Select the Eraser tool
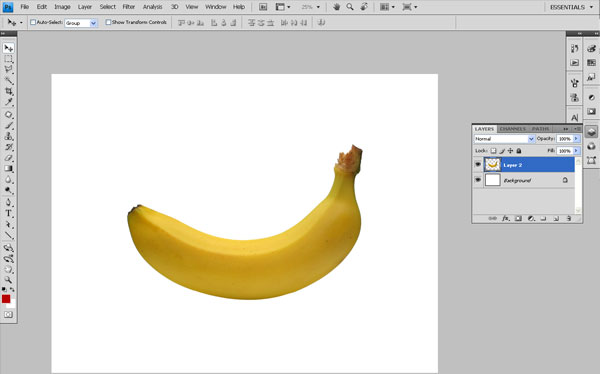 [x=8, y=158]
